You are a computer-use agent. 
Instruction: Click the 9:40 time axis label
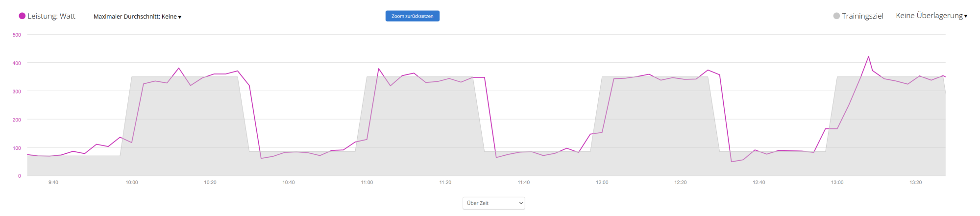(x=53, y=182)
